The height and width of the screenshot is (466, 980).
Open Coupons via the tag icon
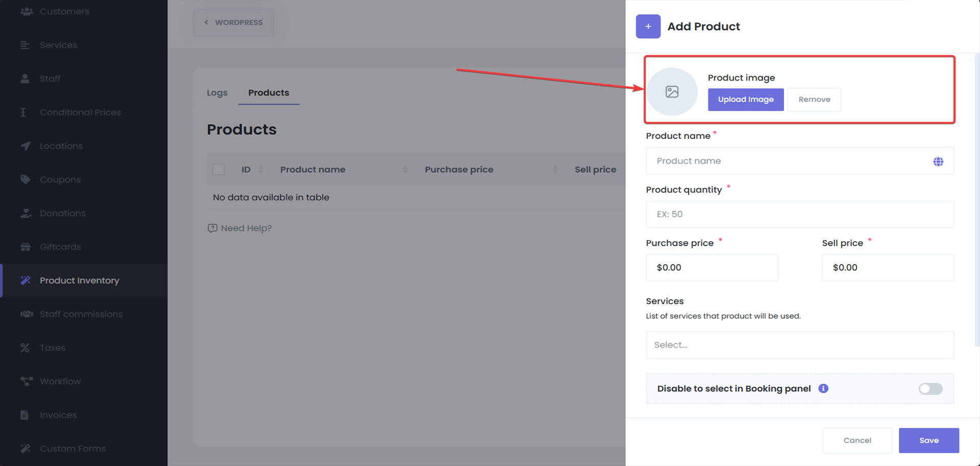(x=26, y=179)
